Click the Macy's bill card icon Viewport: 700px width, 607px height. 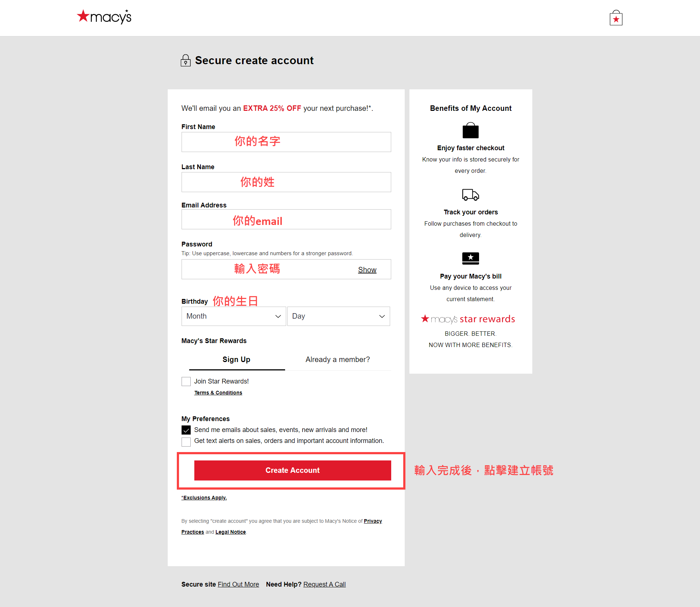point(470,258)
